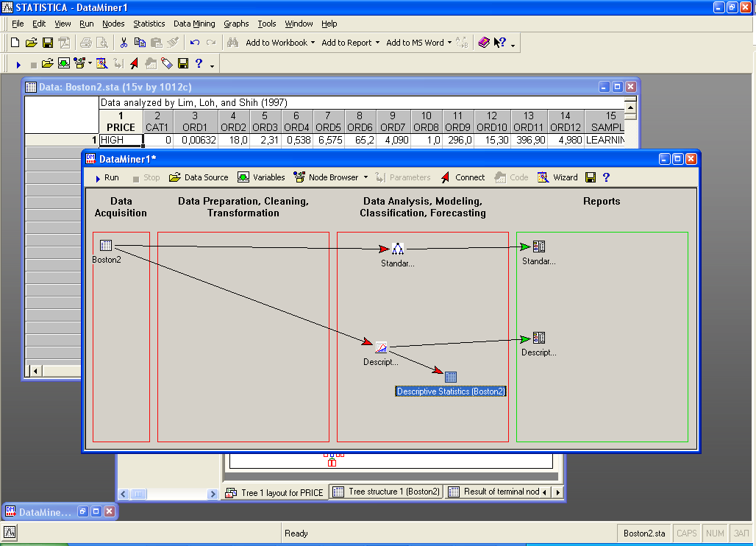Click the Undo arrow icon
Viewport: 756px width, 546px height.
click(x=195, y=43)
